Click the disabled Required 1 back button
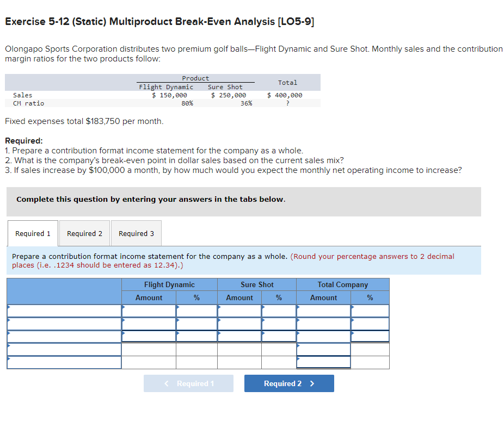Image resolution: width=504 pixels, height=428 pixels. [x=188, y=383]
